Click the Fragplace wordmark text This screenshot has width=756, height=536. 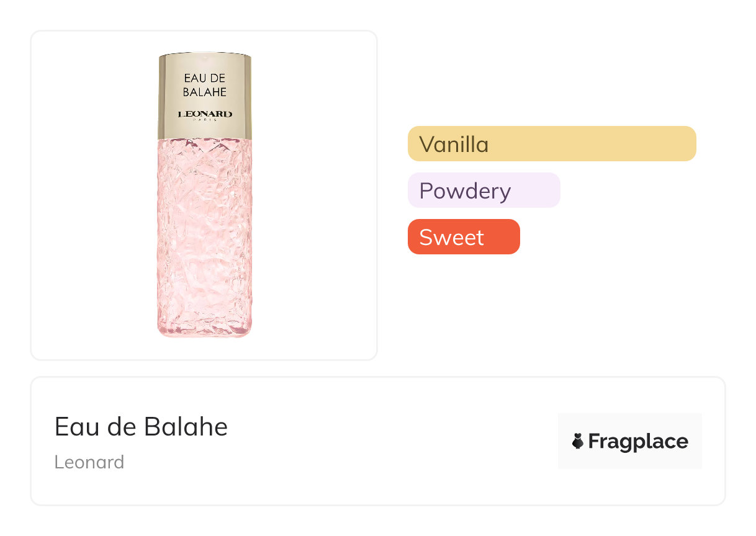[637, 442]
